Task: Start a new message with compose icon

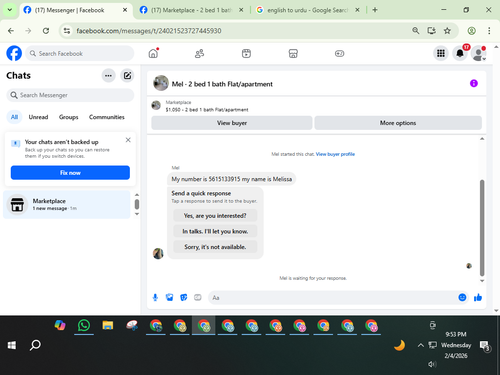Action: pos(127,76)
